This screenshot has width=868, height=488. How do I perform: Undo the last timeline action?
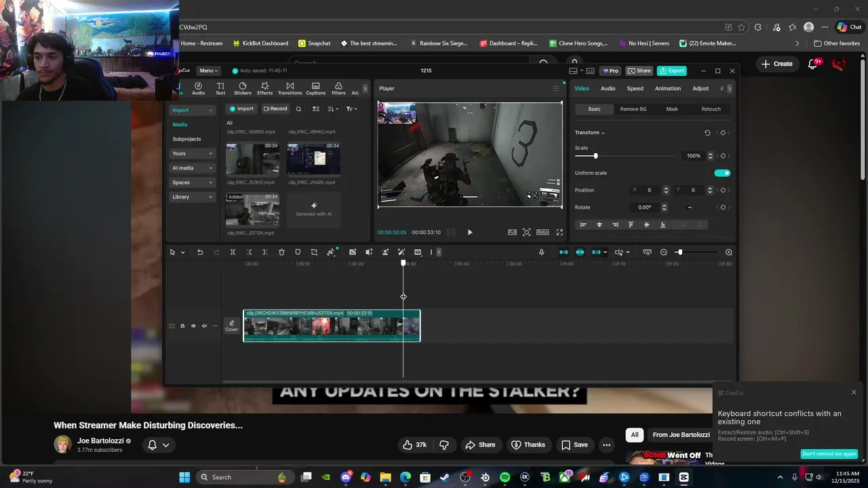(x=200, y=252)
